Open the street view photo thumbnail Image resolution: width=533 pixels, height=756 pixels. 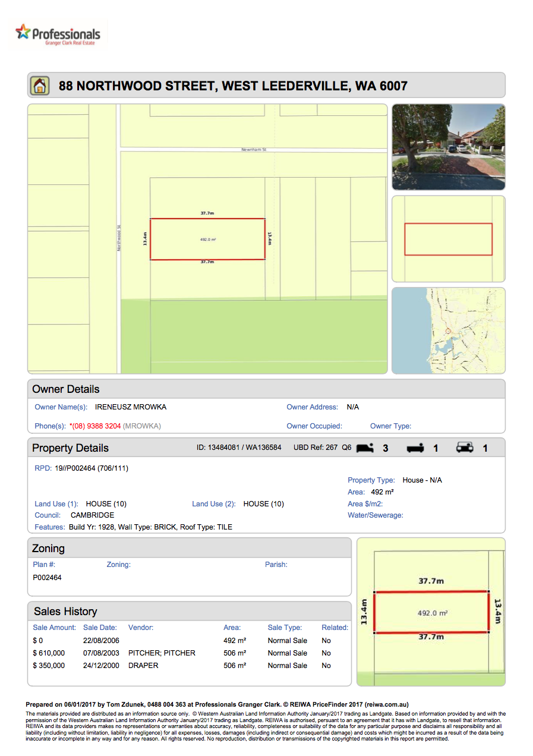[x=449, y=147]
